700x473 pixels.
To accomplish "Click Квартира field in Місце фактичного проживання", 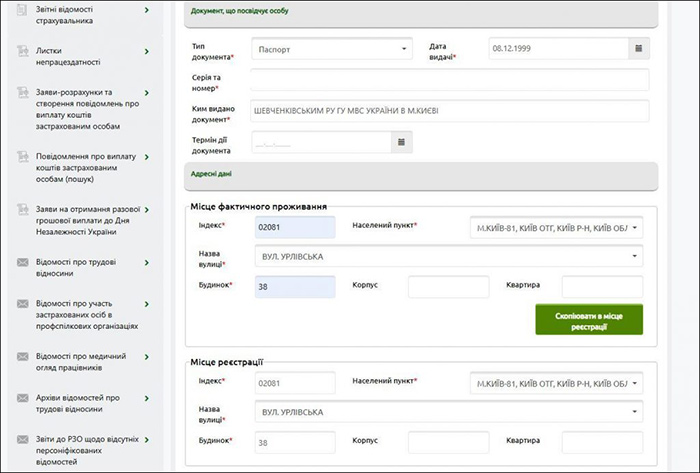I will click(x=602, y=287).
